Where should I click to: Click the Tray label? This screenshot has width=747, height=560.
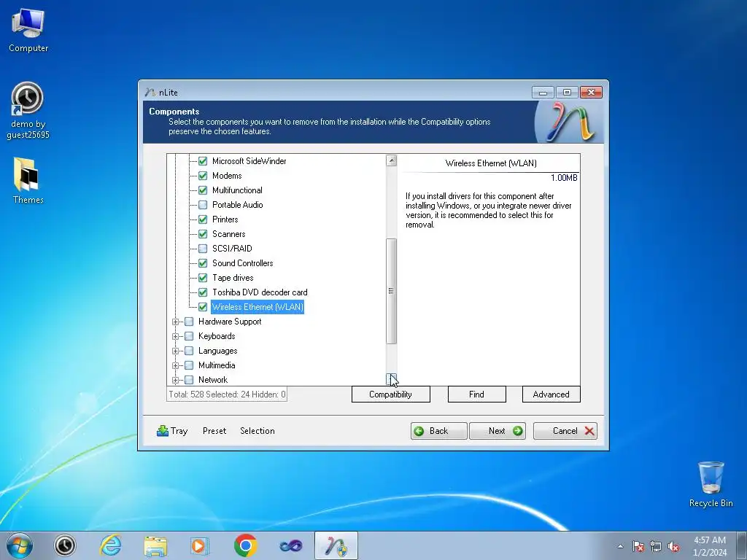[x=179, y=431]
